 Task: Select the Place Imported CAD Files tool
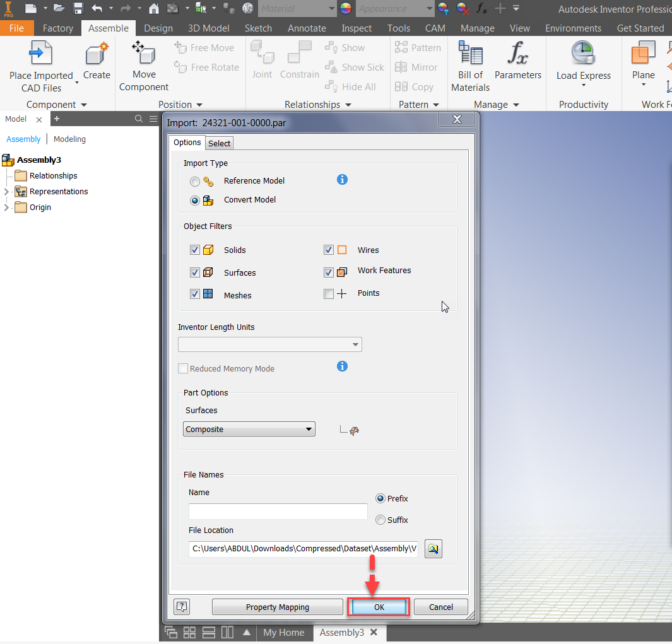coord(39,63)
